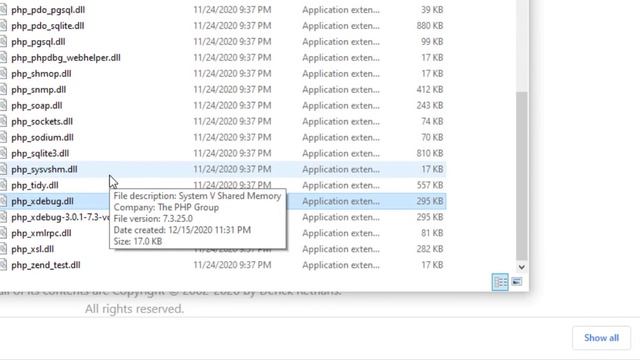Click the 880 KB size of php_pdo_sqlite.dll
Viewport: 640px width, 360px height.
(430, 26)
